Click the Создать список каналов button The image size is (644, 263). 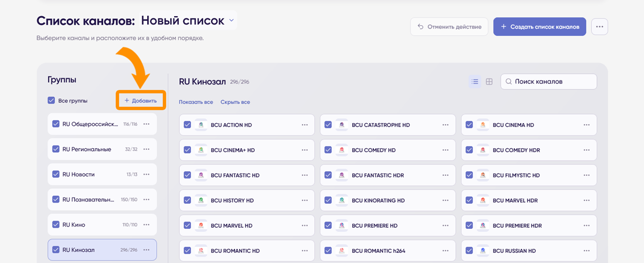(x=540, y=27)
